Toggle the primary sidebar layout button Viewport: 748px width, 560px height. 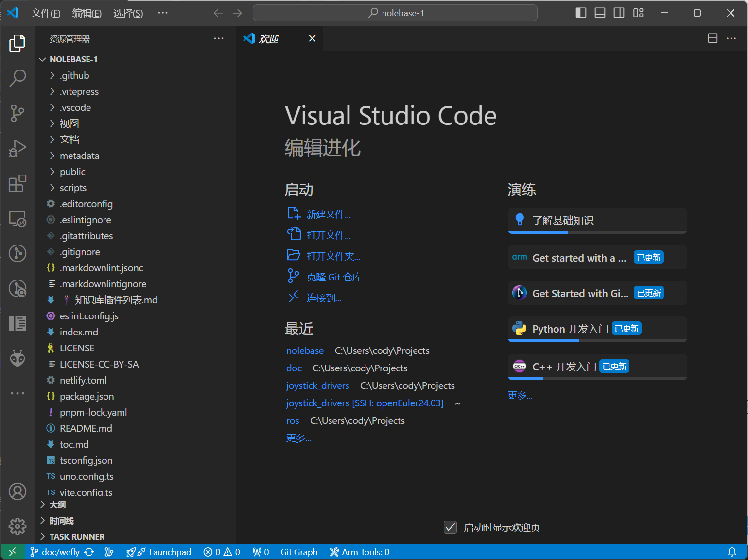[581, 13]
